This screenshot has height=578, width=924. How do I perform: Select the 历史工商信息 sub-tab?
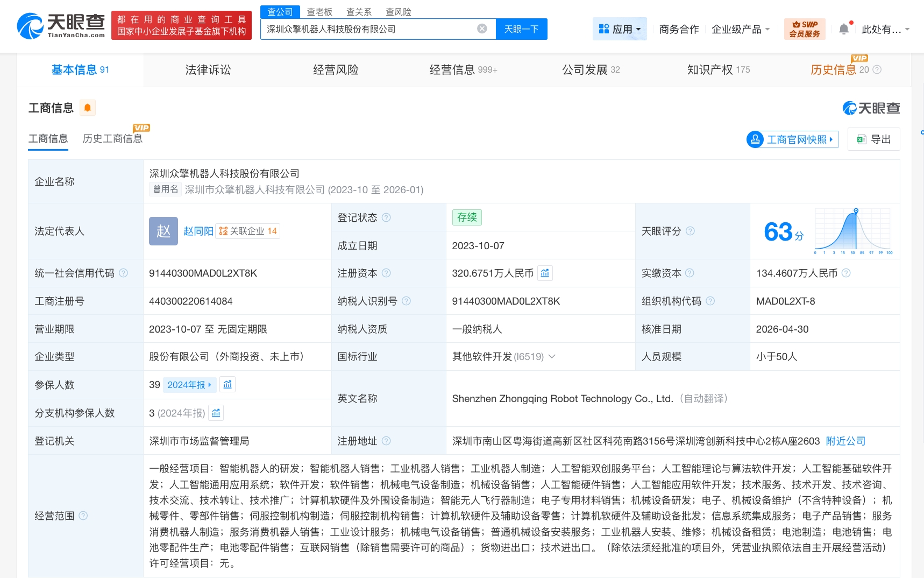[112, 139]
